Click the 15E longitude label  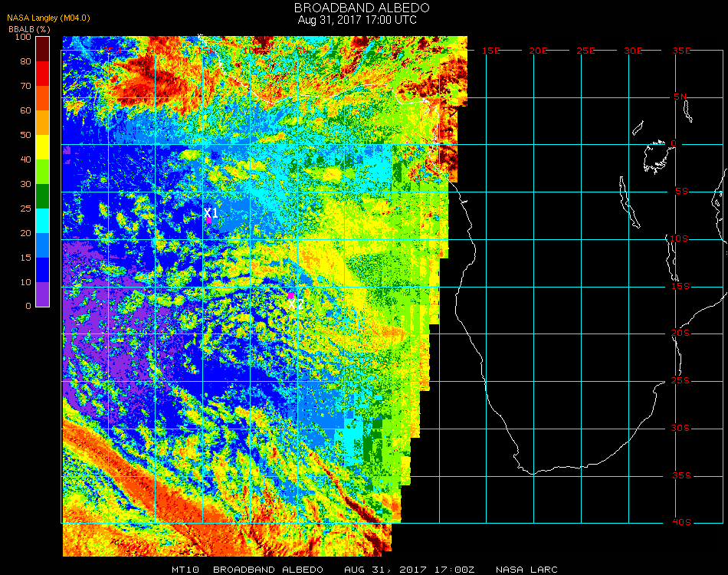tap(490, 51)
